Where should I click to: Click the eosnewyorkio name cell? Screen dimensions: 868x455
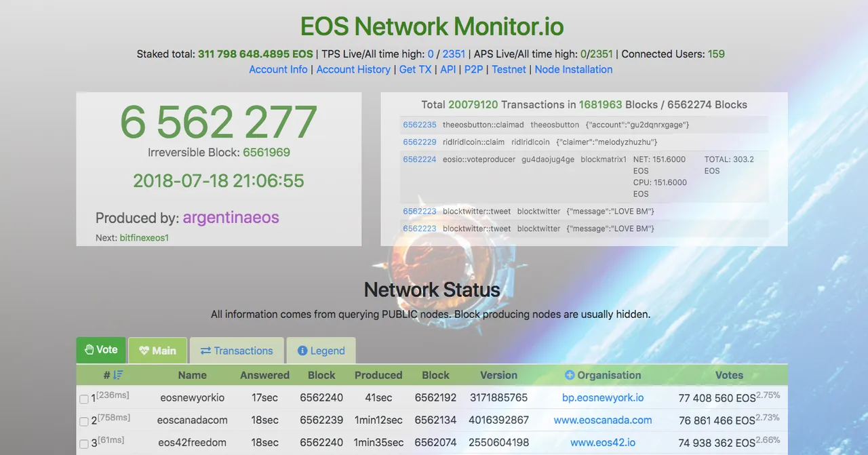(192, 397)
